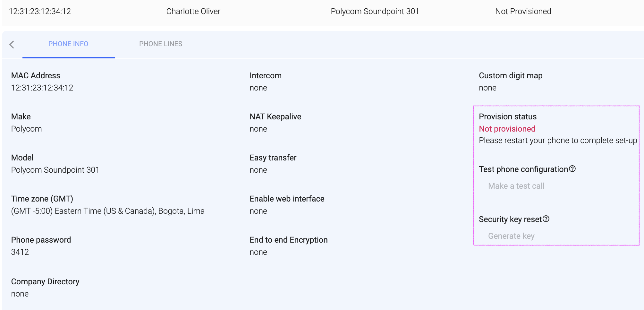
Task: Open help icon beside Security key reset
Action: pyautogui.click(x=546, y=219)
